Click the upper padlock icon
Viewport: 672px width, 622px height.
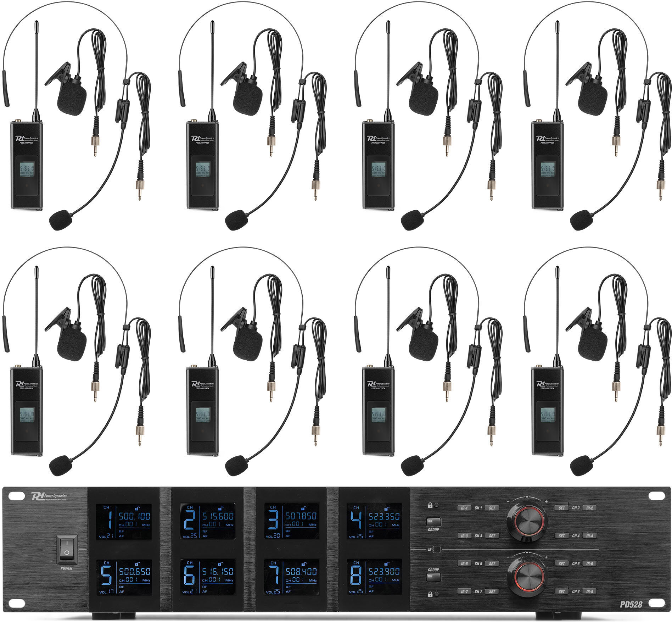(430, 505)
